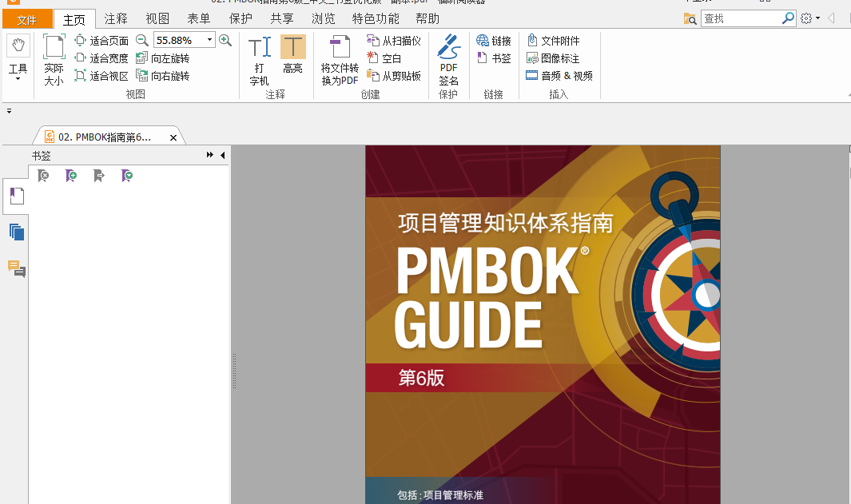The height and width of the screenshot is (504, 851).
Task: Expand the bookmarks panel with the double arrow
Action: [210, 155]
